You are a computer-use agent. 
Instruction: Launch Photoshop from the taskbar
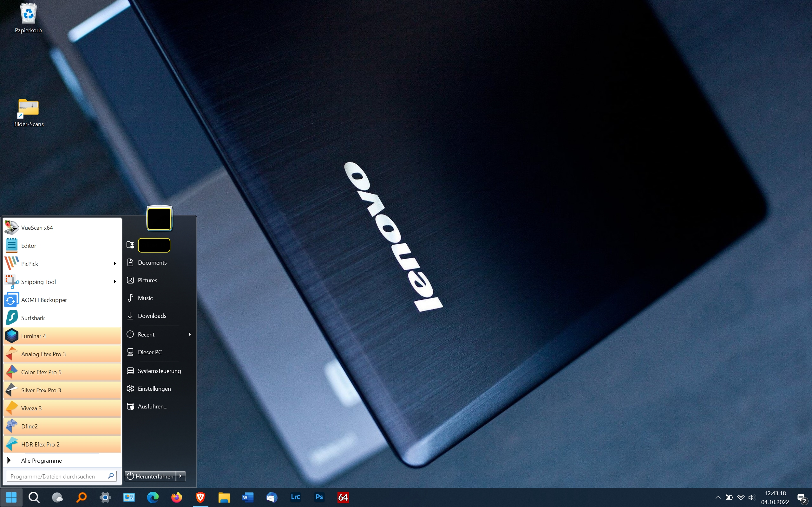click(319, 497)
